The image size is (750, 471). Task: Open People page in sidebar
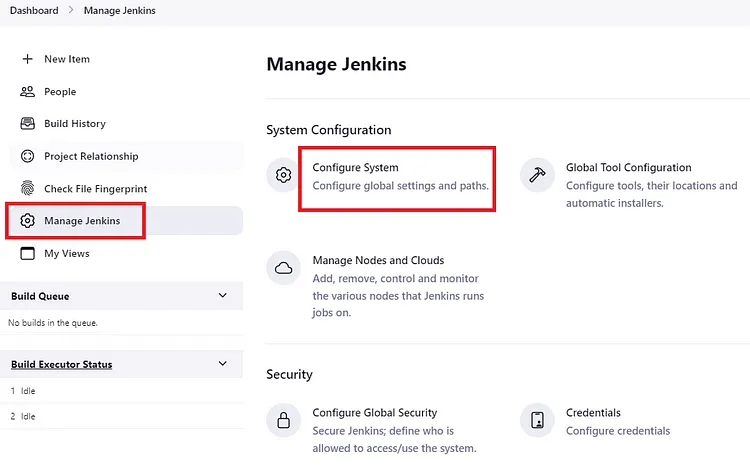(60, 91)
